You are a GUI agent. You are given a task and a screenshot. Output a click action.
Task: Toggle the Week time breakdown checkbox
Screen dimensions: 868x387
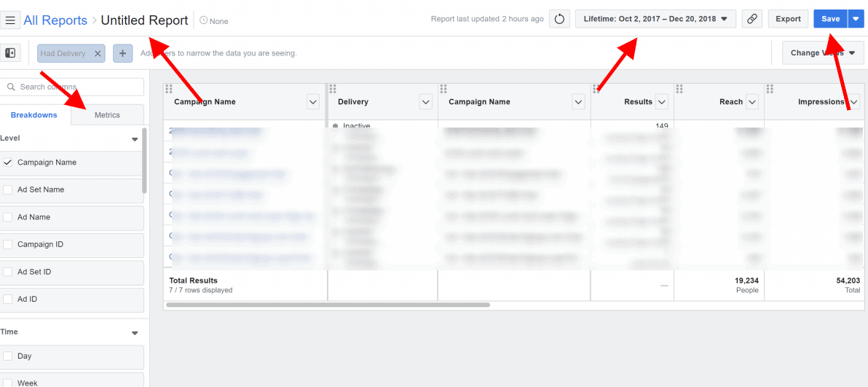tap(8, 383)
